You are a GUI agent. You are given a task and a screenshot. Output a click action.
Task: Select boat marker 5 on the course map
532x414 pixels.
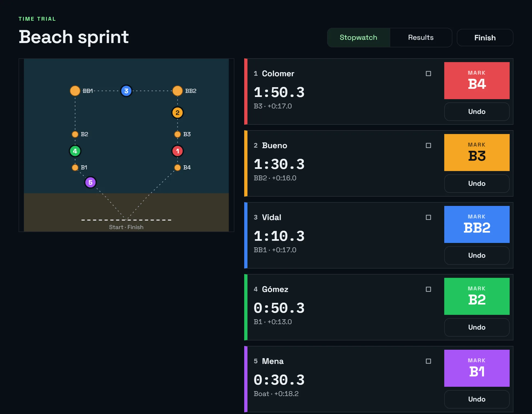90,182
